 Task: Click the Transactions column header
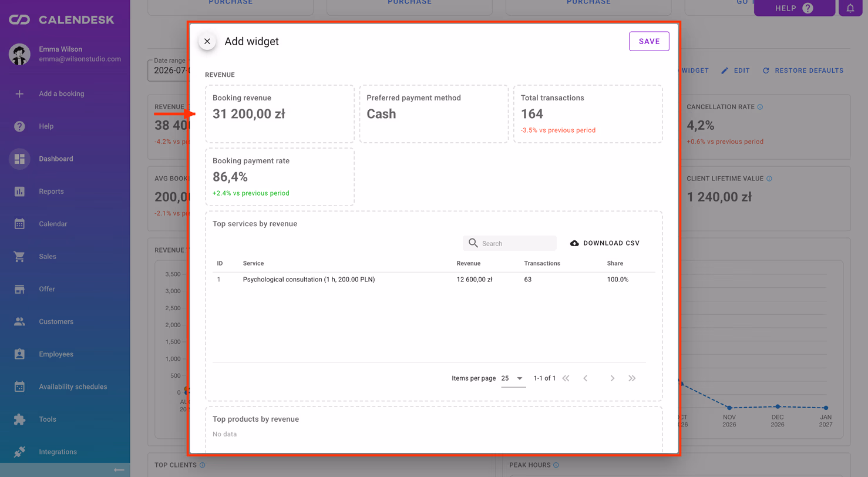point(542,263)
